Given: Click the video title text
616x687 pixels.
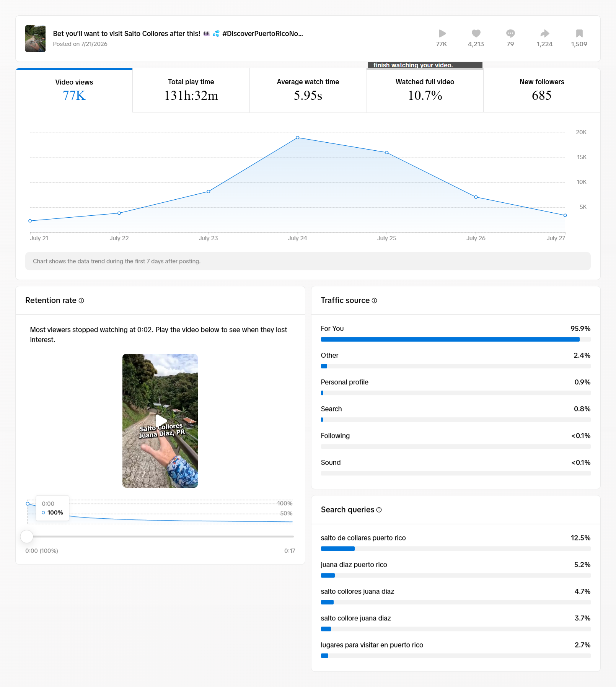Looking at the screenshot, I should (178, 34).
